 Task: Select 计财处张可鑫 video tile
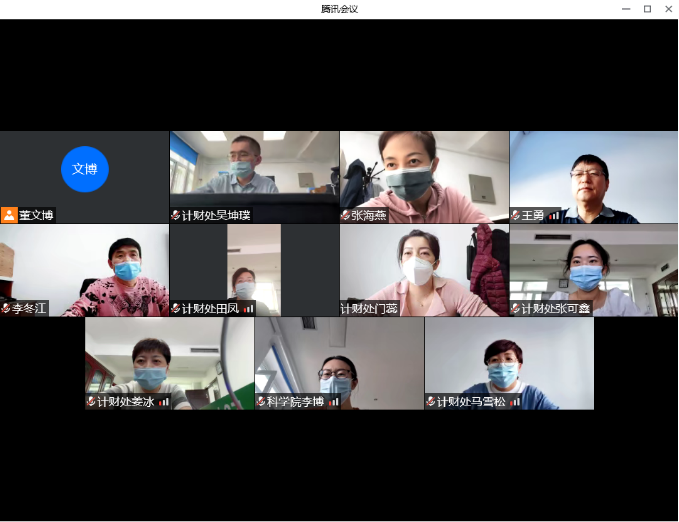pos(594,270)
